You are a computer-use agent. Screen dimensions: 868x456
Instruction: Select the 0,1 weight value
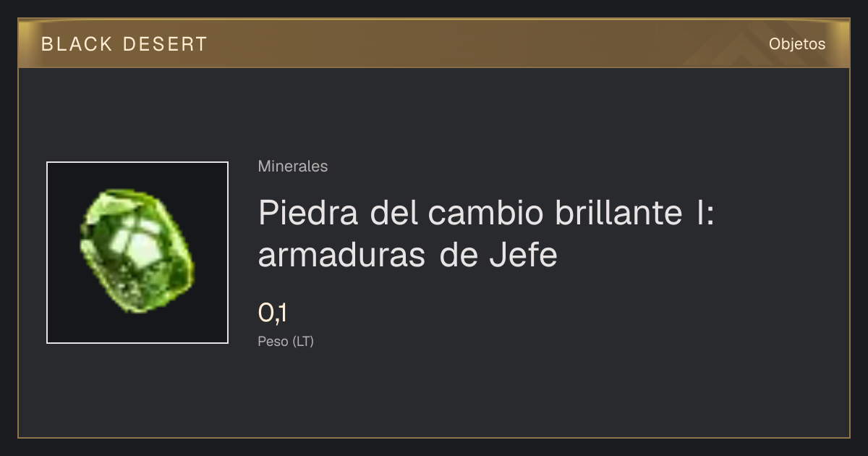[273, 313]
